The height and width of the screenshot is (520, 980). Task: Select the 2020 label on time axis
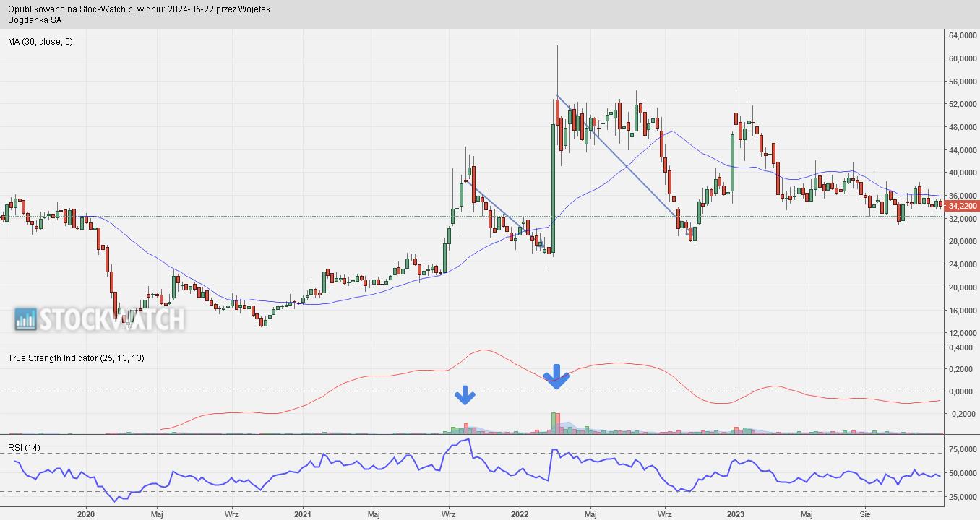click(86, 514)
